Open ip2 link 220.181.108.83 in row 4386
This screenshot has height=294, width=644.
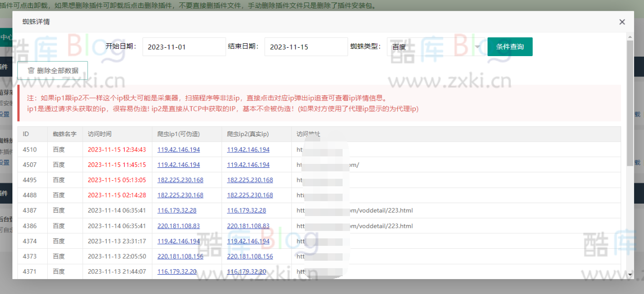click(248, 226)
